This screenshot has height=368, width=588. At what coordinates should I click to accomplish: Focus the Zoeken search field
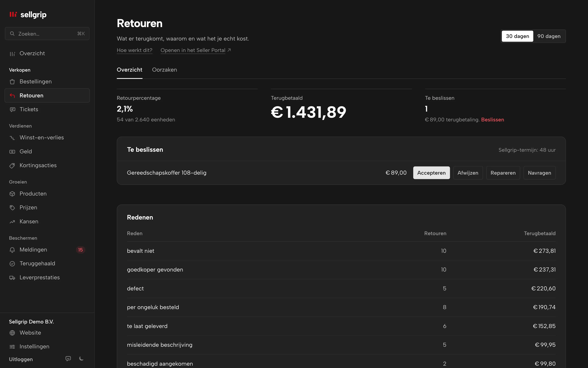(47, 34)
